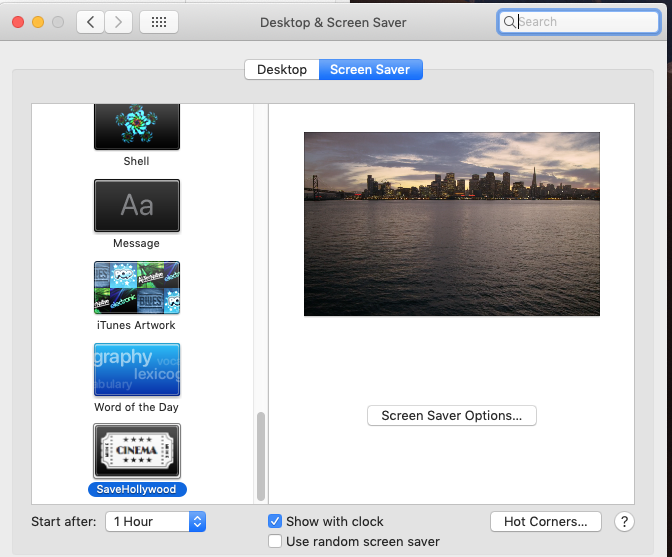The height and width of the screenshot is (557, 672).
Task: Select the Message screen saver icon
Action: [x=136, y=205]
